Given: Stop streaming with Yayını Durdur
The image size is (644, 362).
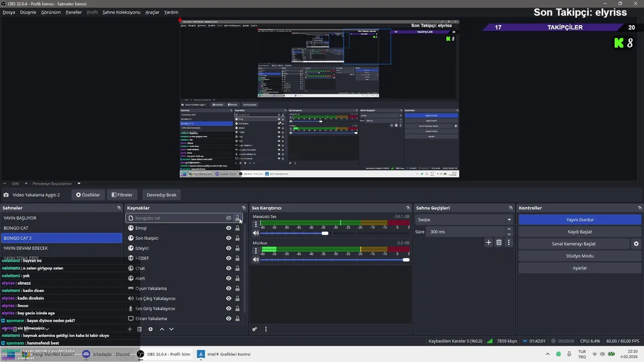Looking at the screenshot, I should coord(580,220).
